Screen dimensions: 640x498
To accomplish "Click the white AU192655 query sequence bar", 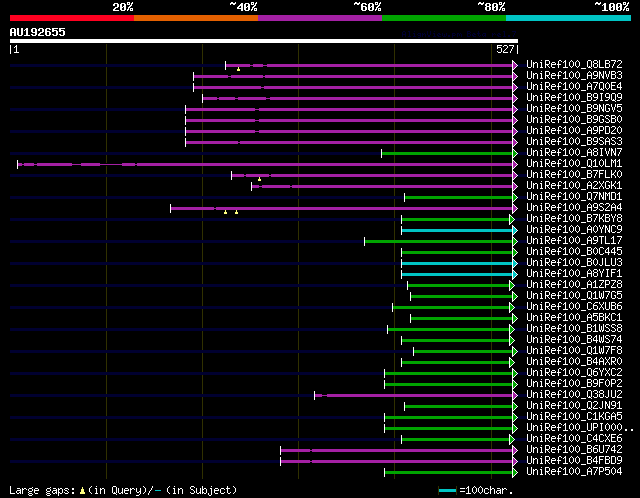I will click(x=264, y=41).
